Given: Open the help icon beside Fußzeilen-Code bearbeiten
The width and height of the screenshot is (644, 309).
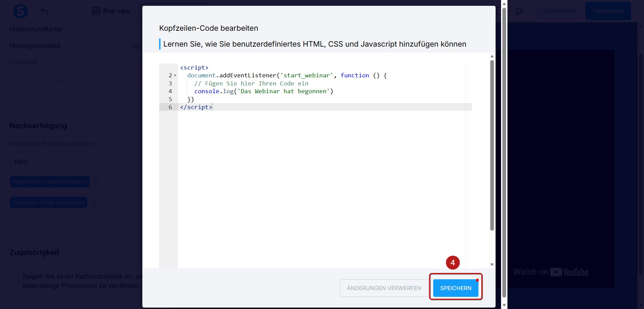Looking at the screenshot, I should click(x=94, y=203).
